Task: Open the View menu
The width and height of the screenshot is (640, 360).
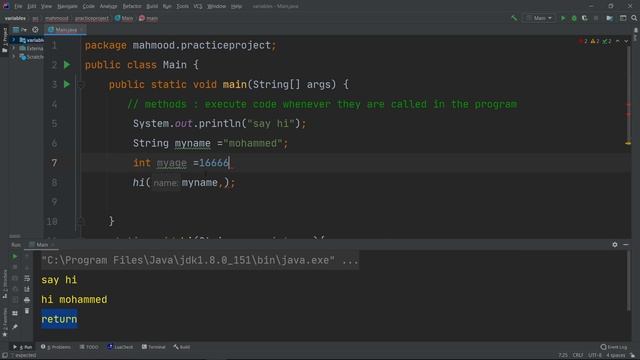Action: (x=46, y=6)
